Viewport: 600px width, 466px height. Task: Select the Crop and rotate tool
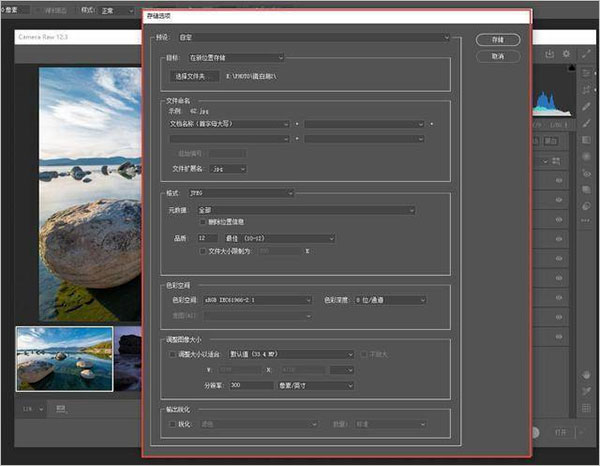586,90
